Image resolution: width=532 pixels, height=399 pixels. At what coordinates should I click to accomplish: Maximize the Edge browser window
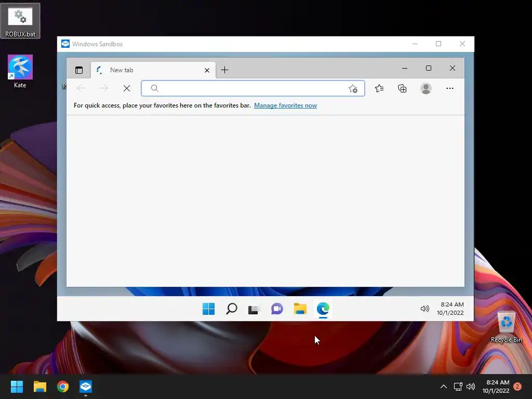(429, 68)
